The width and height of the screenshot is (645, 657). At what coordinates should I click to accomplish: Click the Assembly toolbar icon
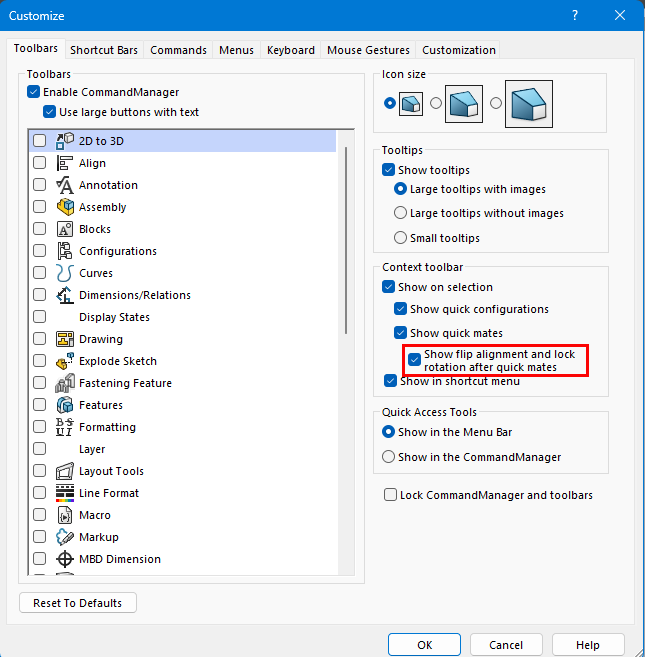tap(65, 207)
